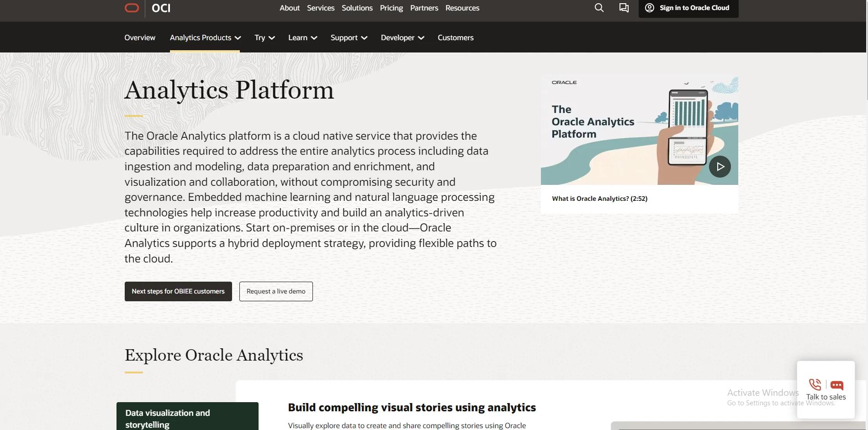Click the OCI home link
Screen dimensions: 868x430
click(161, 8)
